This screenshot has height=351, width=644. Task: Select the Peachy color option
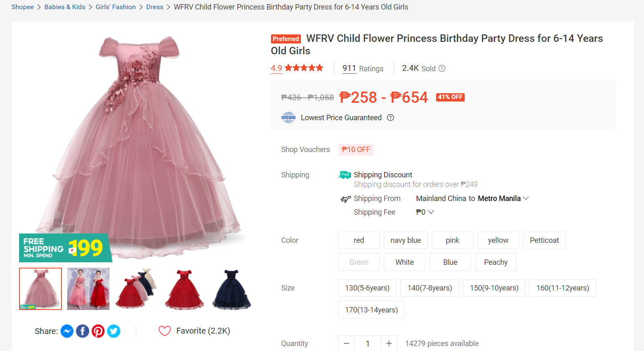tap(495, 262)
